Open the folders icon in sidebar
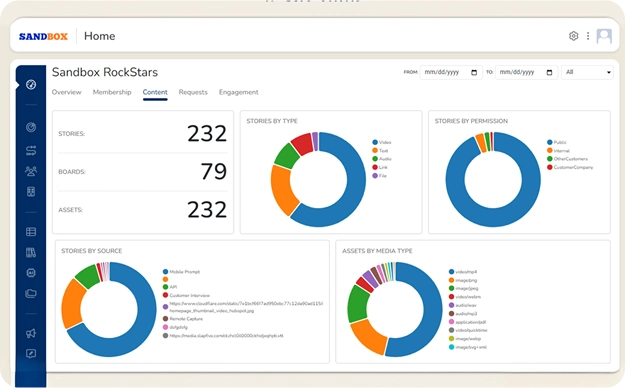 31,293
